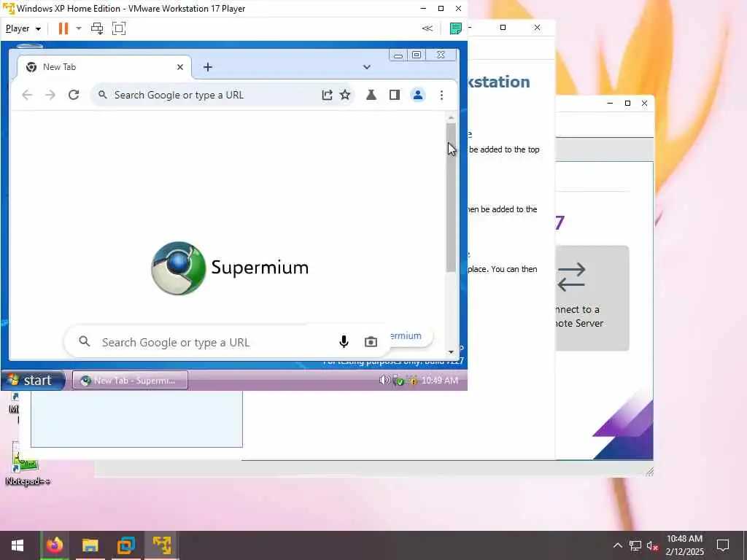Screen dimensions: 747x560
Task: Close the New Tab tab
Action: click(x=180, y=67)
